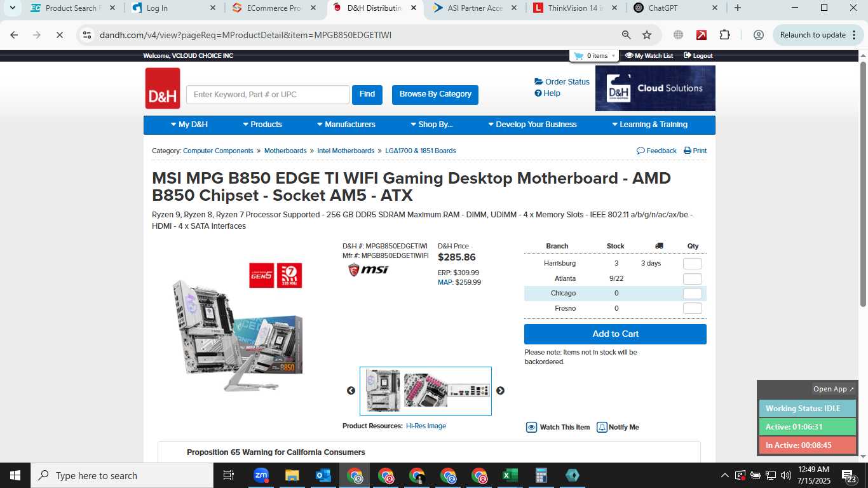Image resolution: width=868 pixels, height=488 pixels.
Task: Click the Add to Cart button
Action: [x=615, y=334]
